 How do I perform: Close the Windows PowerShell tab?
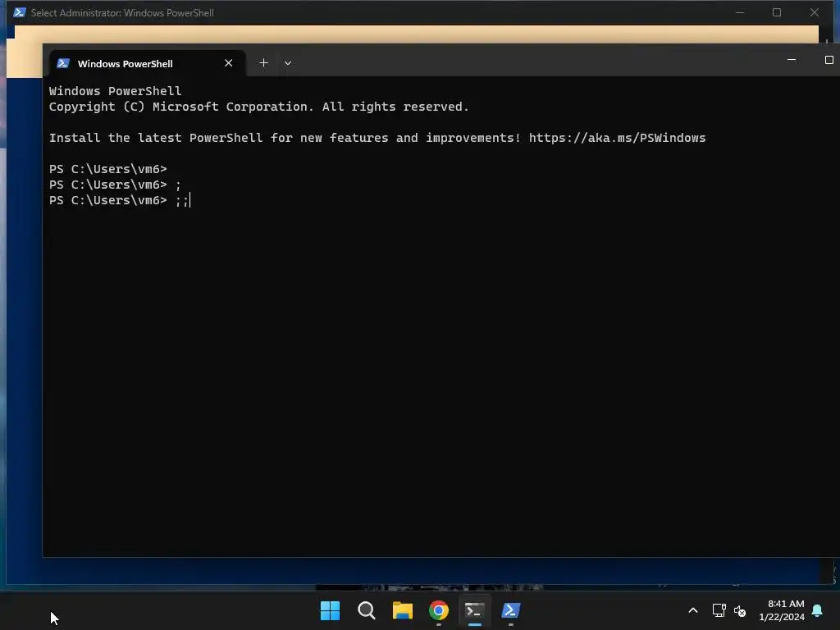point(228,62)
